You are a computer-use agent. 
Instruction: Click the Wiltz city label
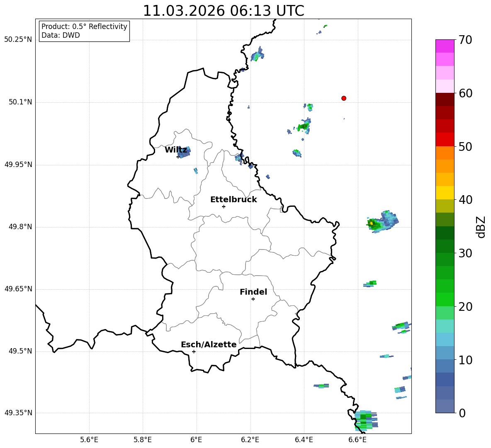[x=176, y=150]
